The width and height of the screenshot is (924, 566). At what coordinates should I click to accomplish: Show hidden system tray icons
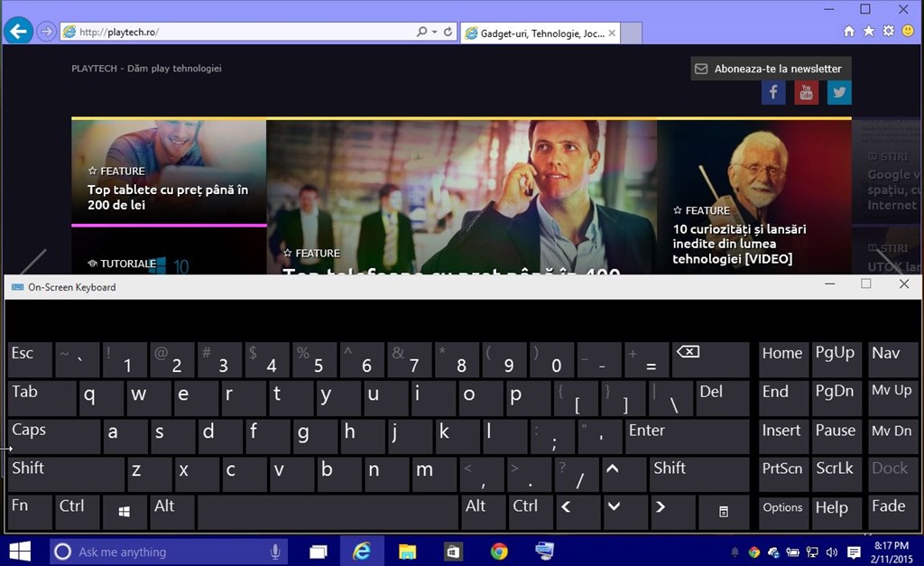735,552
